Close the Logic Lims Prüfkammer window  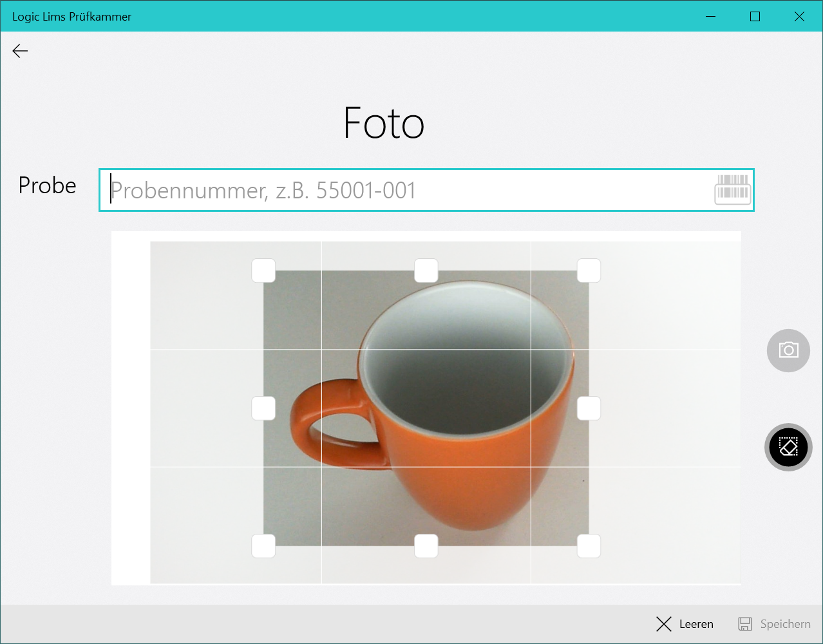coord(799,16)
